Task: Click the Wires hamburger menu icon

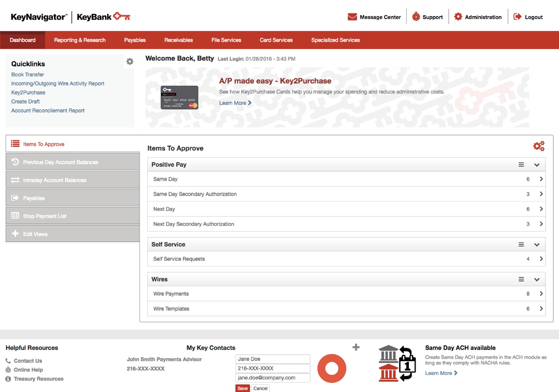Action: (521, 279)
